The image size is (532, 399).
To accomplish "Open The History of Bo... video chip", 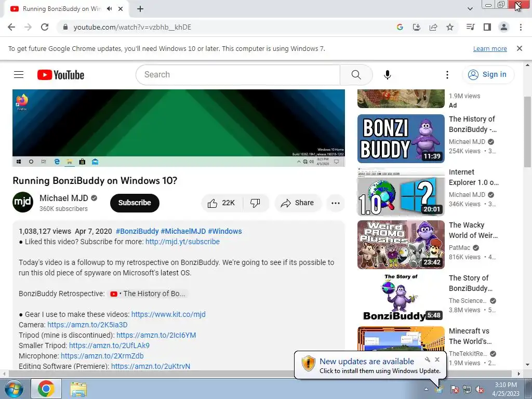I will (148, 294).
